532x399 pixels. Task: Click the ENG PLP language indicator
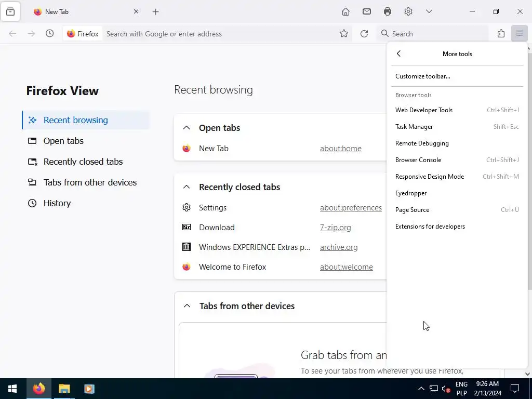tap(461, 389)
